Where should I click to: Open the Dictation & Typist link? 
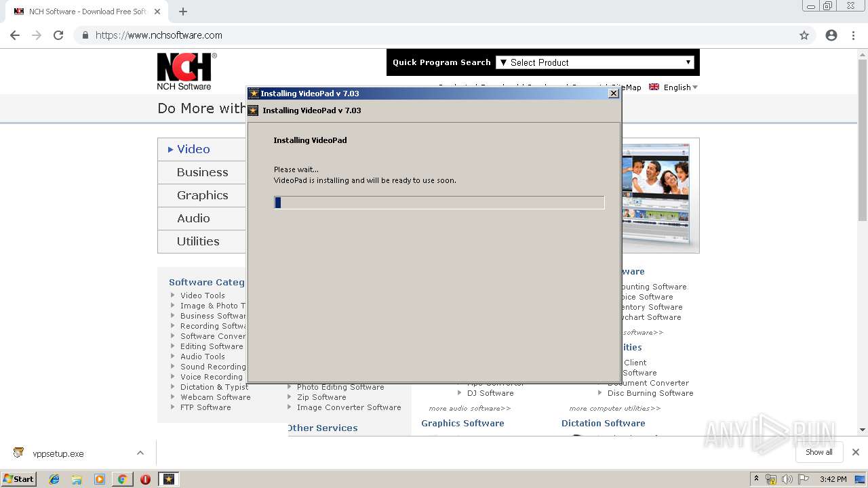[213, 387]
